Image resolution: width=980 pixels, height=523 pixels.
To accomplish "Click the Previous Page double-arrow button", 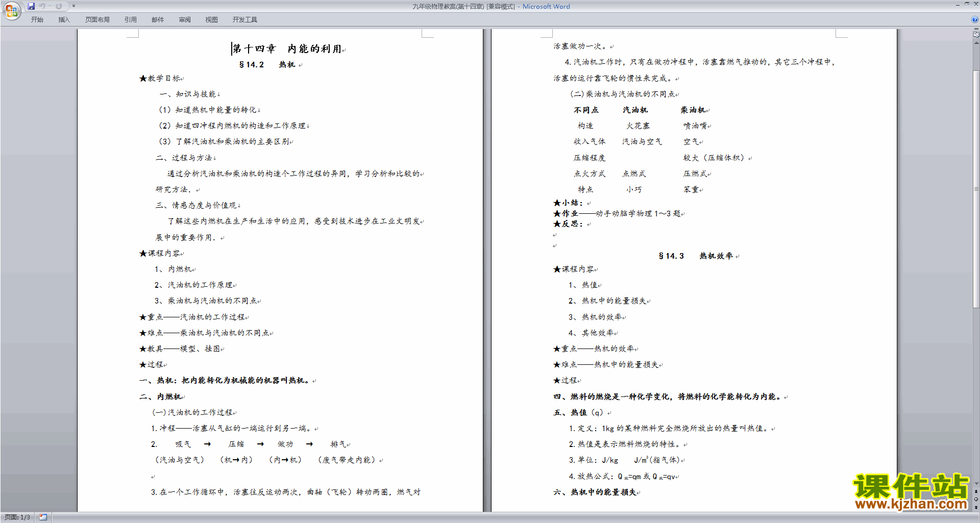I will [x=976, y=491].
